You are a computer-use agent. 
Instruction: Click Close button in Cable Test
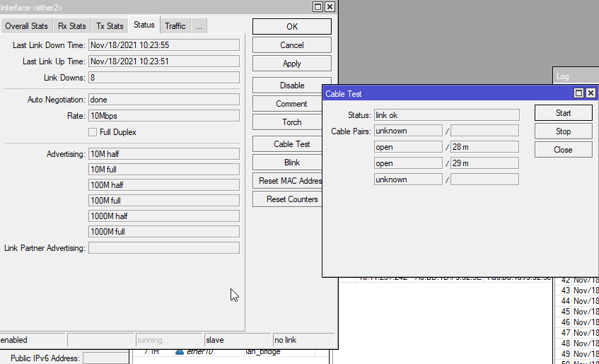(x=563, y=150)
